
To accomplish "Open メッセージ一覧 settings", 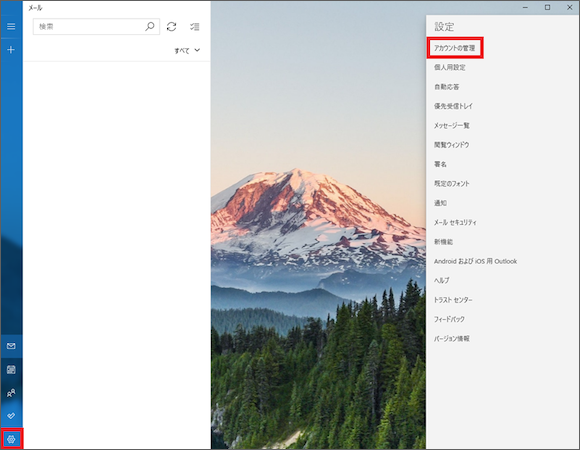I will click(x=452, y=125).
